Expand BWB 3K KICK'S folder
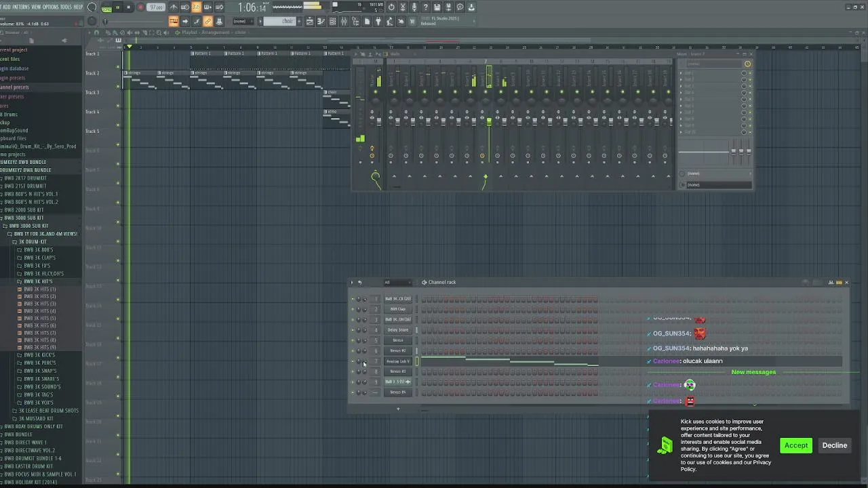The image size is (868, 488). click(39, 354)
